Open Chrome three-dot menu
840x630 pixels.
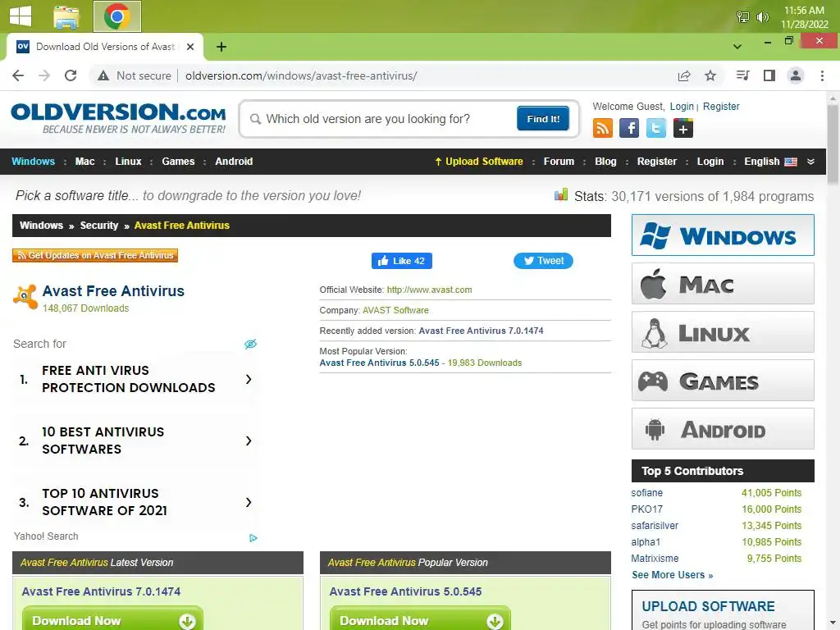(822, 75)
